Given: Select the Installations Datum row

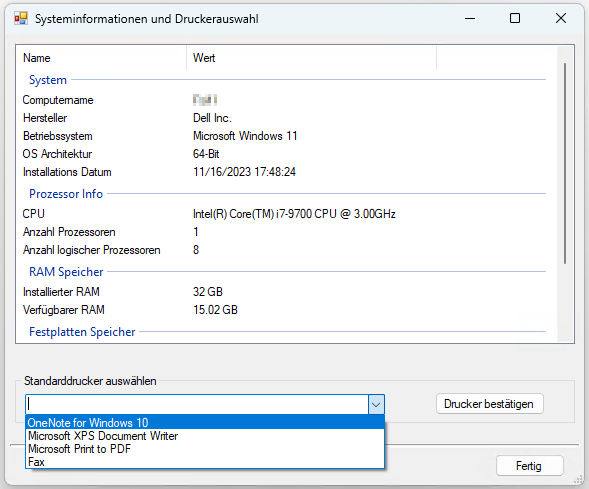Looking at the screenshot, I should point(287,172).
